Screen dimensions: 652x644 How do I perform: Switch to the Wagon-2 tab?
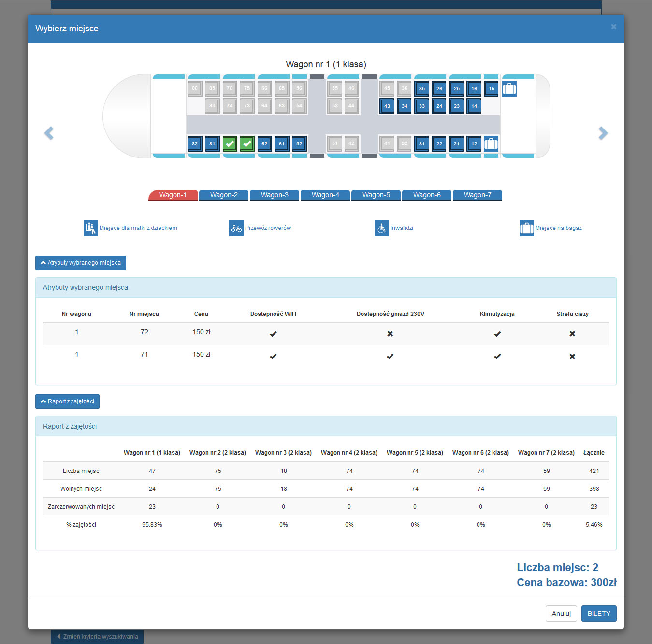pos(224,195)
